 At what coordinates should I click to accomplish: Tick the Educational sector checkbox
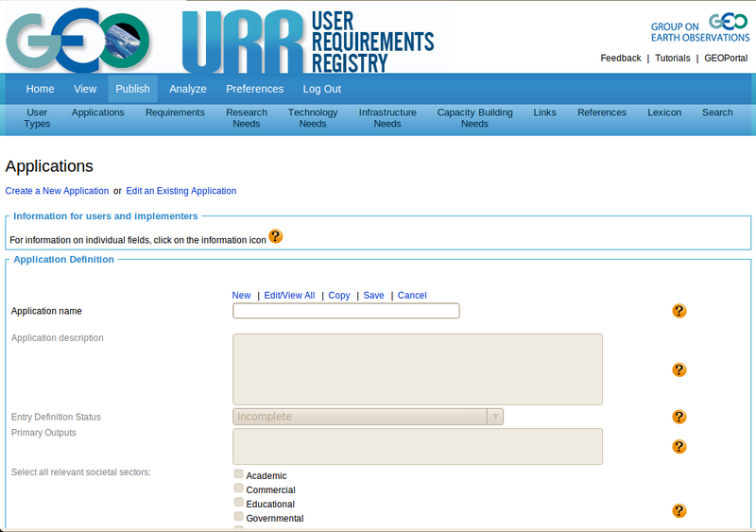pos(239,503)
